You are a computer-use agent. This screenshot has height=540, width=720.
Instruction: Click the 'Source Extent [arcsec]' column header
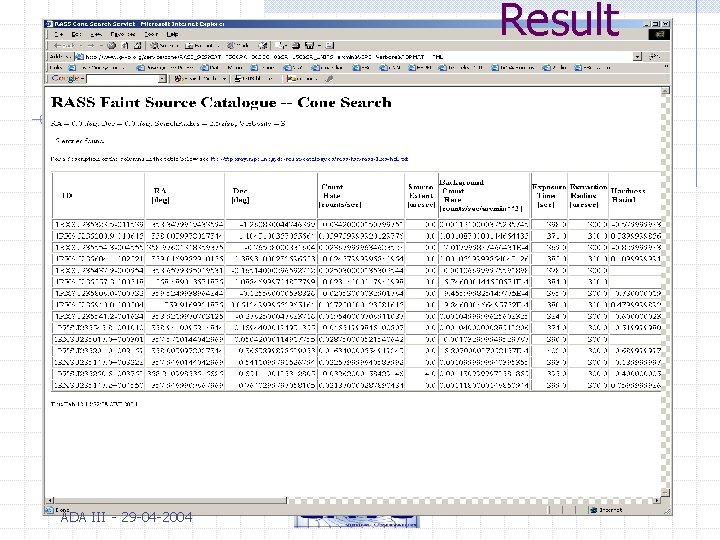[x=421, y=196]
